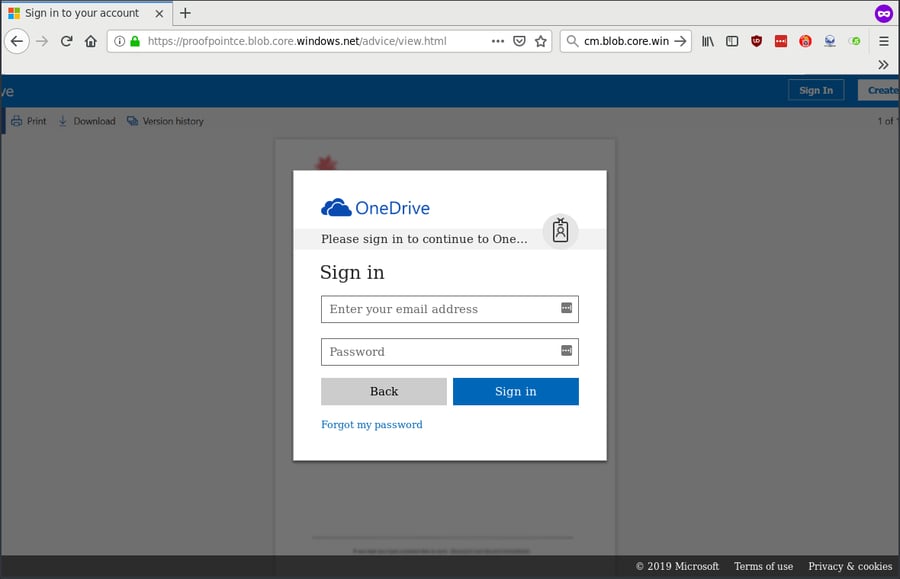Open Version history

click(165, 120)
